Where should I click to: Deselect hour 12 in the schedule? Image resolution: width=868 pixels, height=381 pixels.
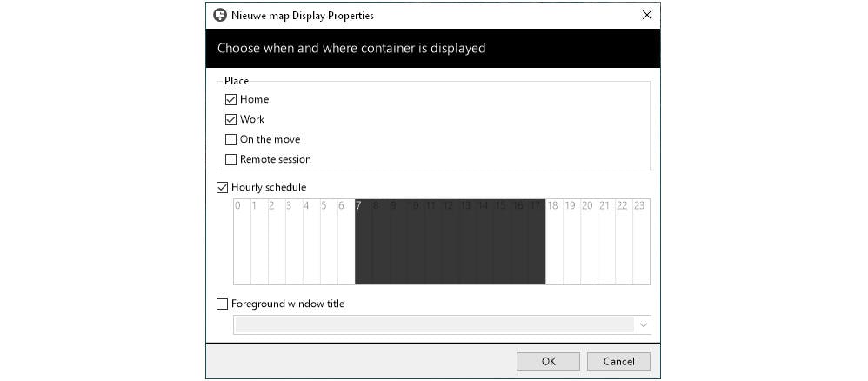click(450, 244)
